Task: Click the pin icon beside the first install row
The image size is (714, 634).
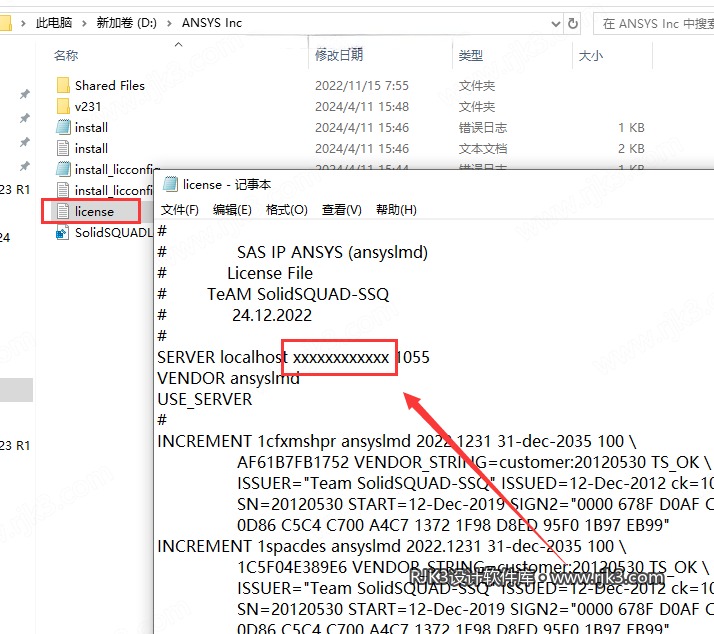Action: point(25,142)
